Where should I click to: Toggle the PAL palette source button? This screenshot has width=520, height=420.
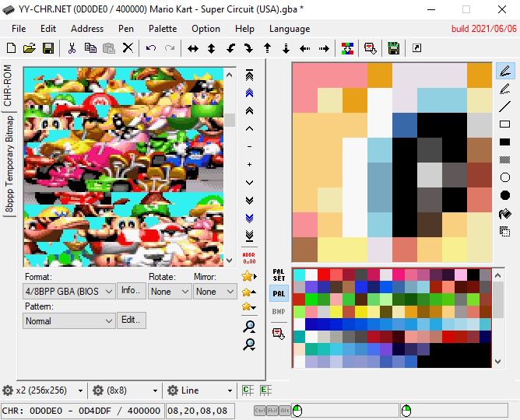[x=279, y=294]
